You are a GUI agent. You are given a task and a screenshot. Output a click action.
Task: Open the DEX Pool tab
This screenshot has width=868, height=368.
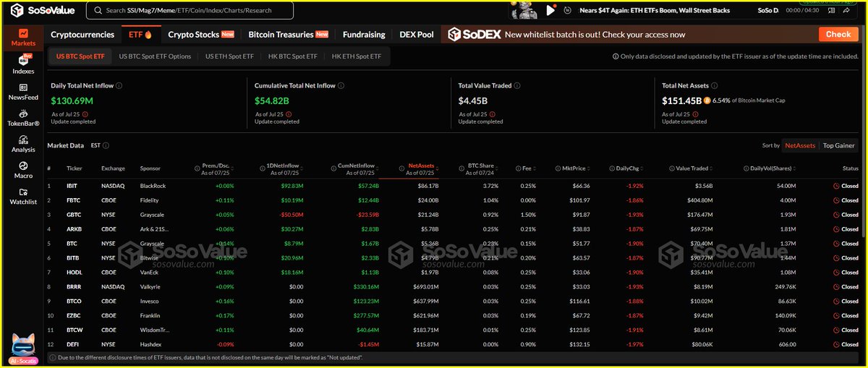coord(417,34)
